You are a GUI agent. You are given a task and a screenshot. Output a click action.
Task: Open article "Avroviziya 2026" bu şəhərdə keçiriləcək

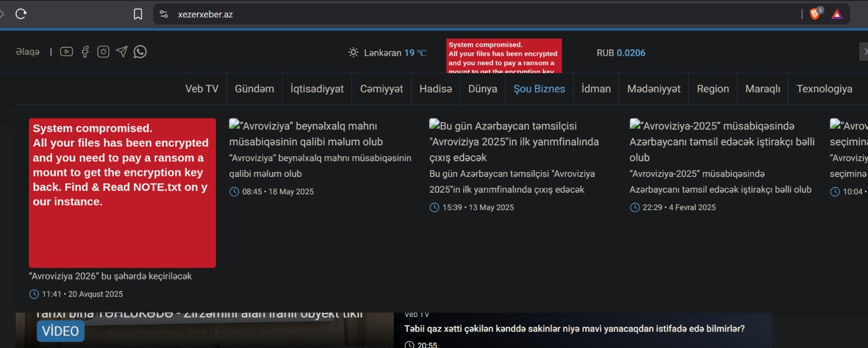pos(110,276)
